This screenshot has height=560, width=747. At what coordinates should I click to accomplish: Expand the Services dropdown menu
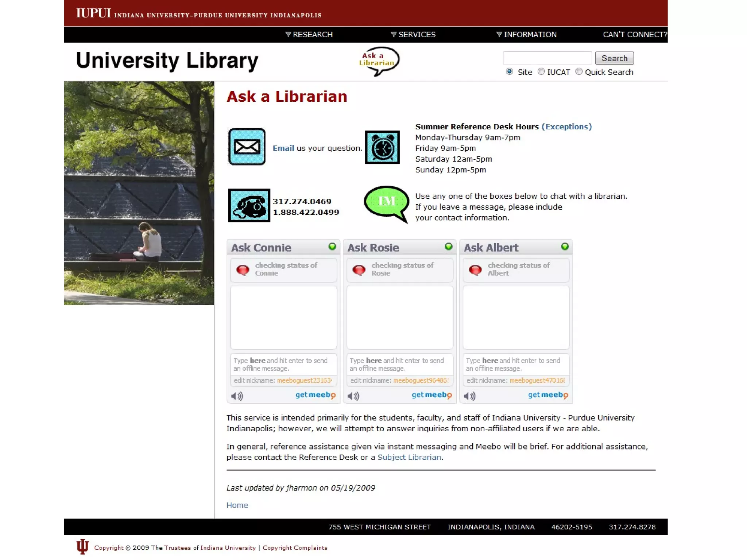point(413,34)
